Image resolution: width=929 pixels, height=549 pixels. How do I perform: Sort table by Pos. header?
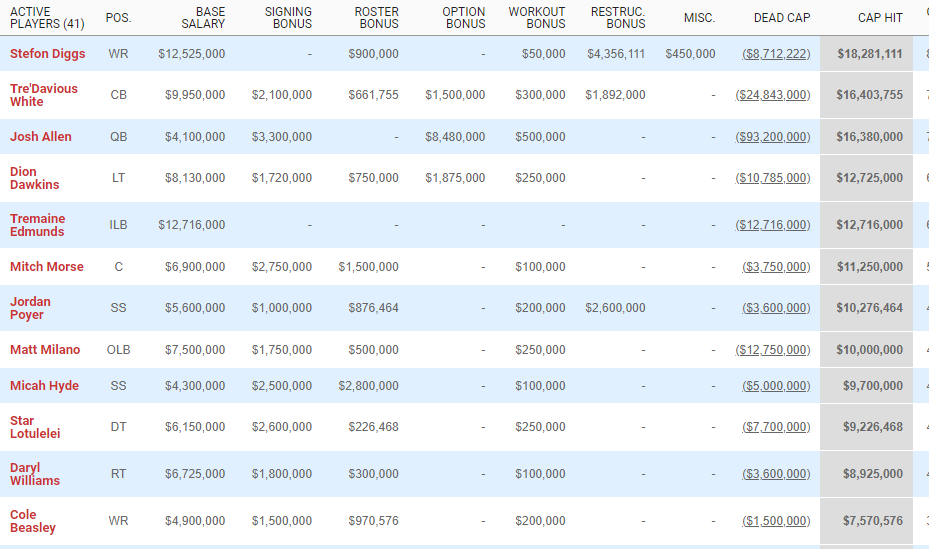118,18
